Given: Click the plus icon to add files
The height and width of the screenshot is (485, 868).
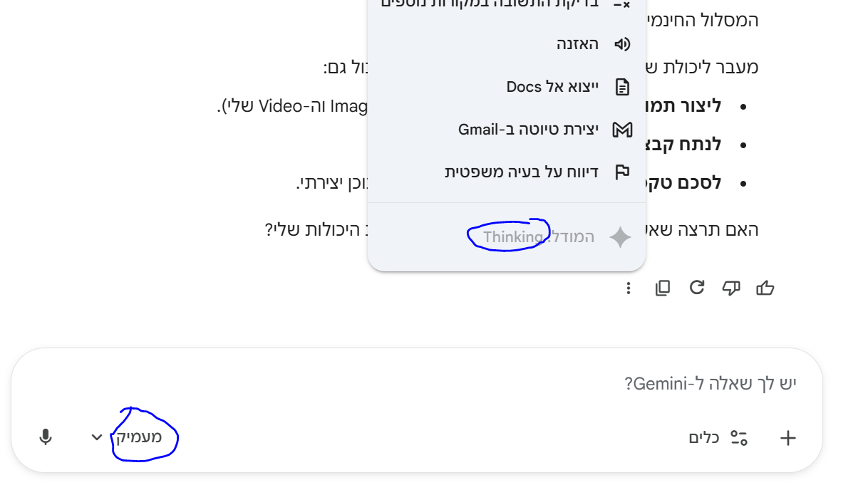Looking at the screenshot, I should pyautogui.click(x=787, y=438).
